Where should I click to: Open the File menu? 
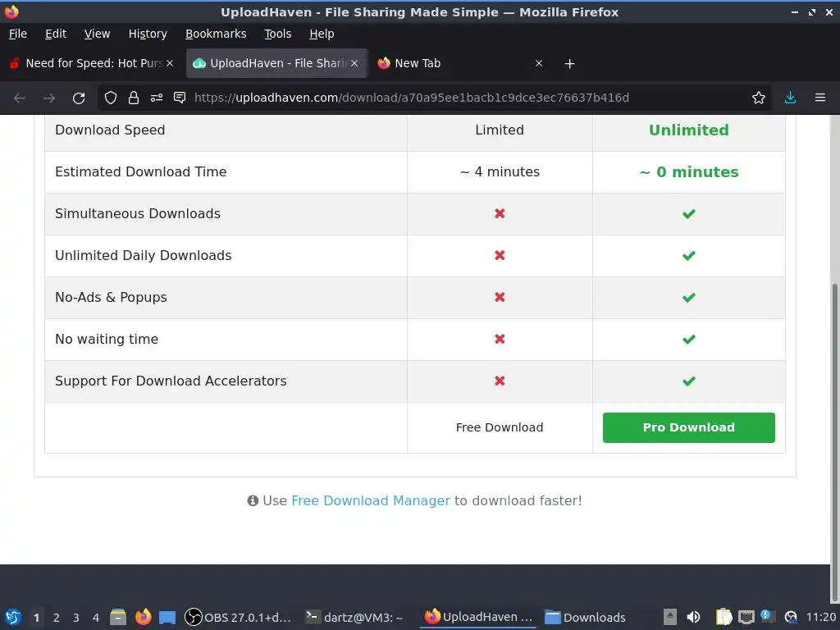pos(18,34)
